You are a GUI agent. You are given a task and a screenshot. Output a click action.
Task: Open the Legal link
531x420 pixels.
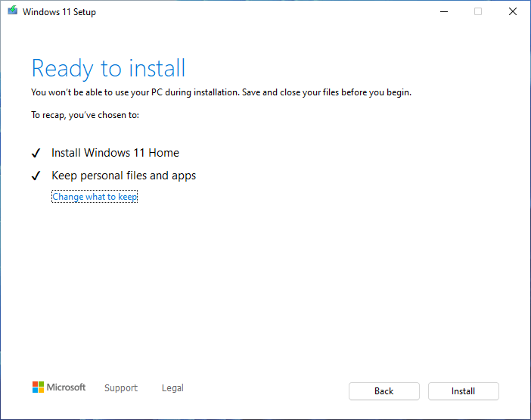[172, 387]
